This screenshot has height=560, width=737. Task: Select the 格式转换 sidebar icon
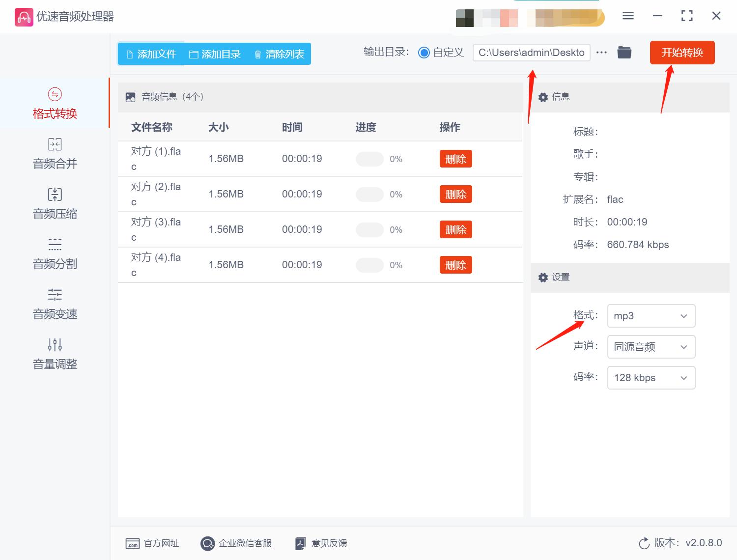pyautogui.click(x=54, y=103)
